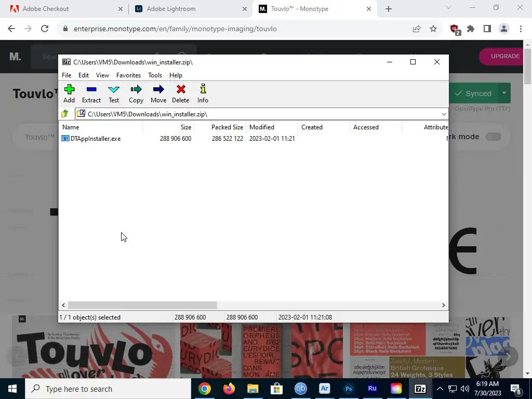Image resolution: width=532 pixels, height=399 pixels.
Task: Open Premiere Rush from the taskbar
Action: pos(372,389)
